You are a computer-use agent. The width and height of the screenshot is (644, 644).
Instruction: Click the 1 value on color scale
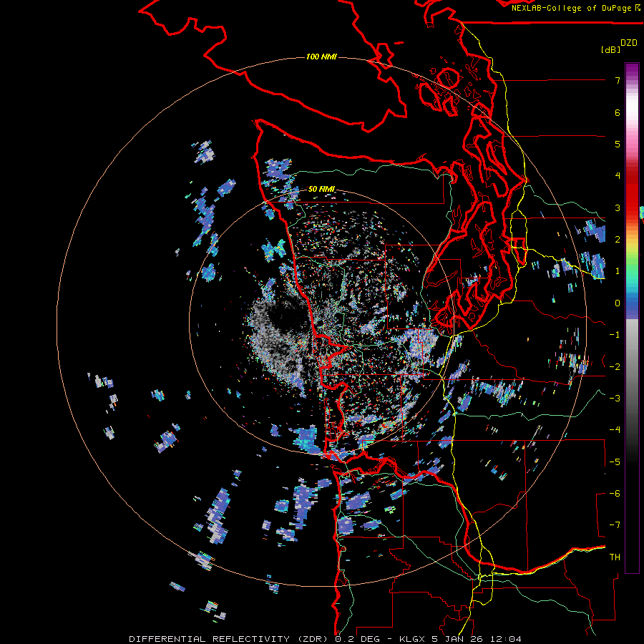pos(618,271)
